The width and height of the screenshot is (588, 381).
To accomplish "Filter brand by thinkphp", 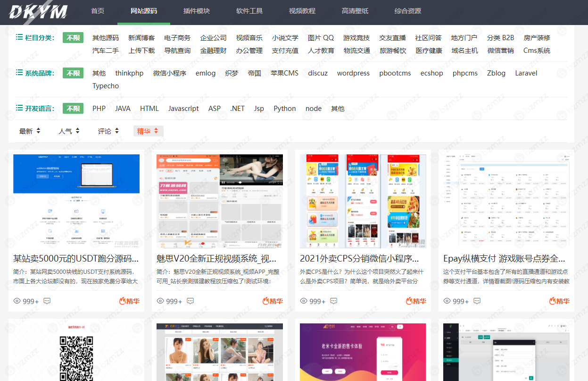I will point(129,73).
